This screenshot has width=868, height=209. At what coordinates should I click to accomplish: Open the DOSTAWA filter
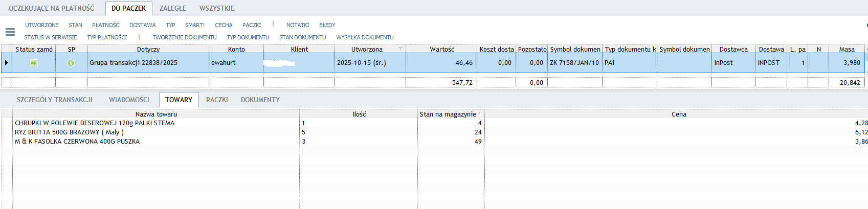click(x=142, y=25)
